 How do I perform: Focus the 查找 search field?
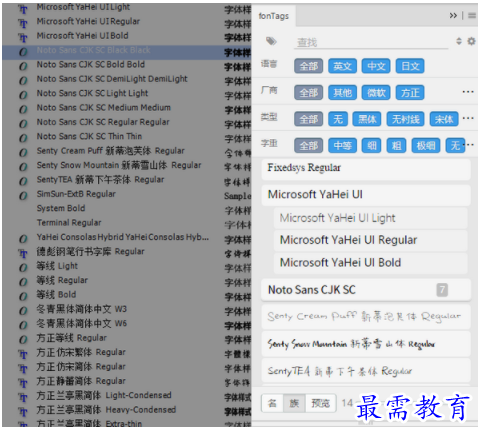(x=371, y=42)
